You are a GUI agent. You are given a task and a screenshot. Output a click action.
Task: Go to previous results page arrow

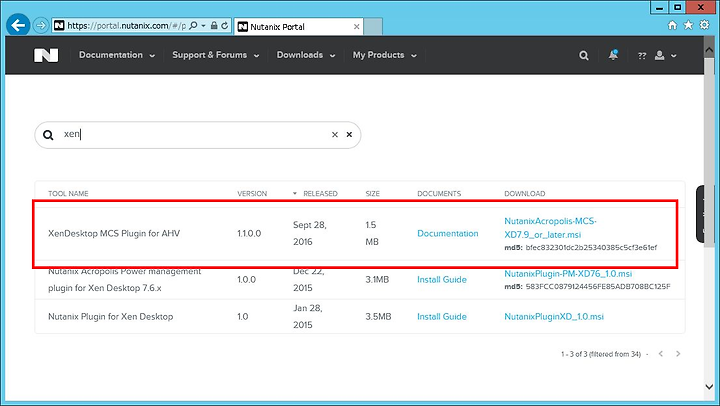click(661, 354)
